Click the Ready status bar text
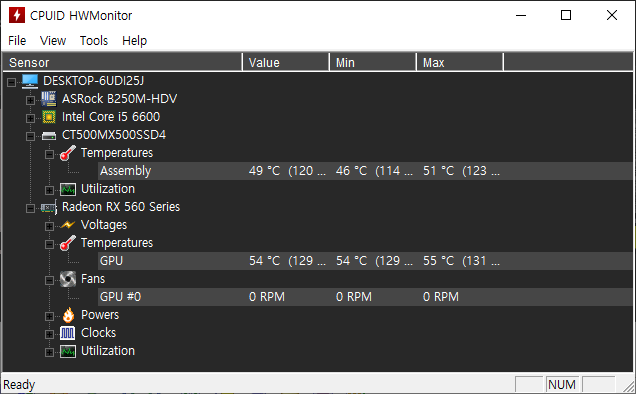The height and width of the screenshot is (394, 636). coord(19,384)
